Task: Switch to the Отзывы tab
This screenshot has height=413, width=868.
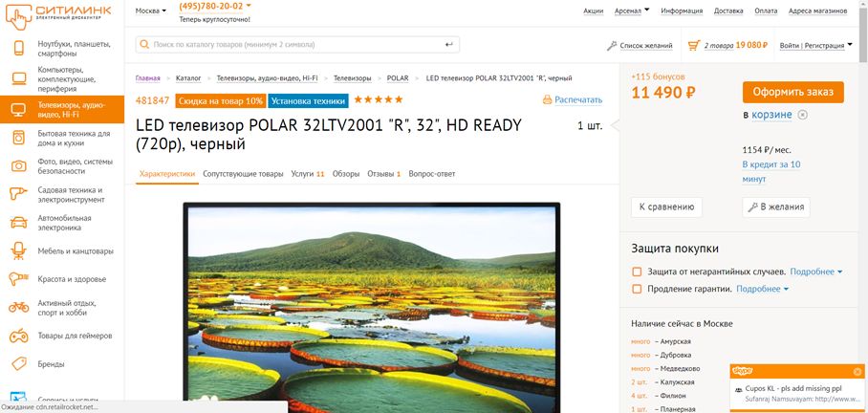Action: tap(383, 174)
